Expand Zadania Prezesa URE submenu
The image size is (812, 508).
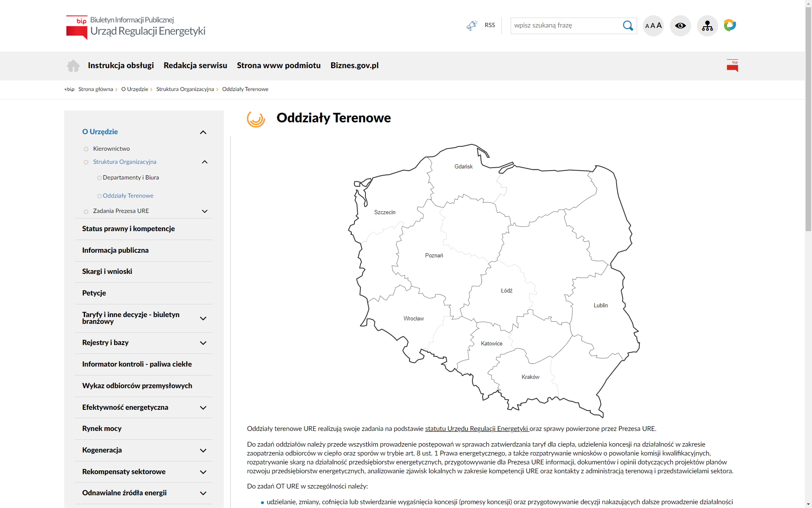tap(205, 211)
